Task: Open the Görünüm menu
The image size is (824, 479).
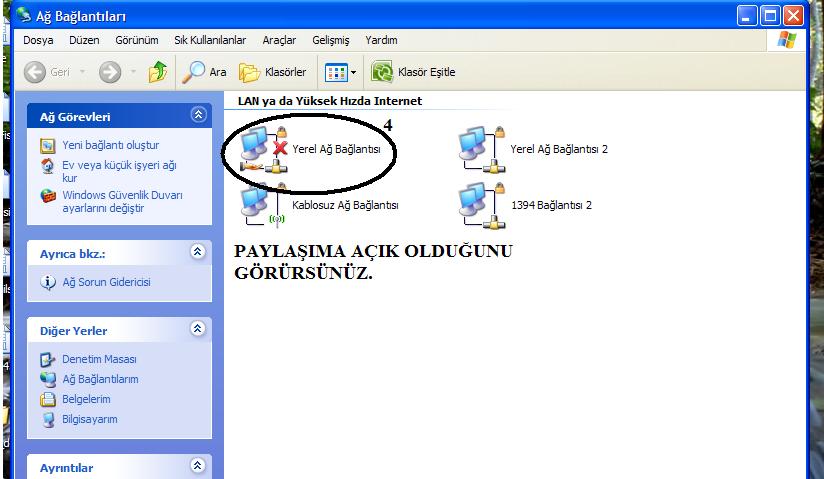Action: click(x=137, y=40)
